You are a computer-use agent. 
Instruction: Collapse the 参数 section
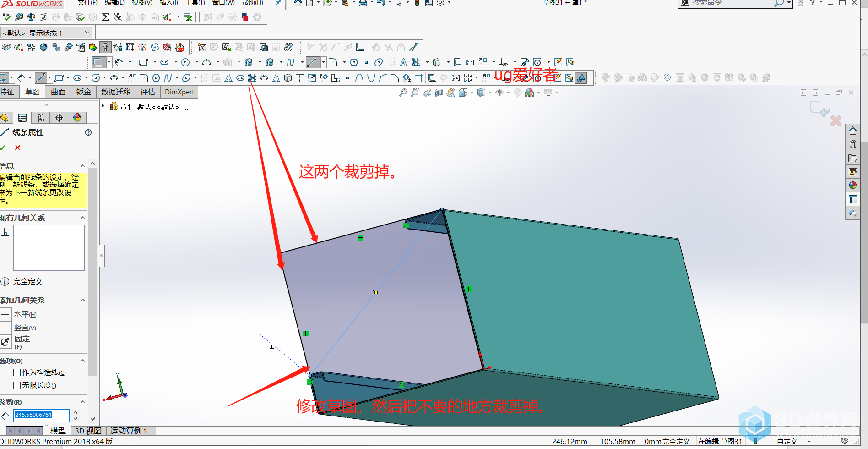click(x=83, y=402)
